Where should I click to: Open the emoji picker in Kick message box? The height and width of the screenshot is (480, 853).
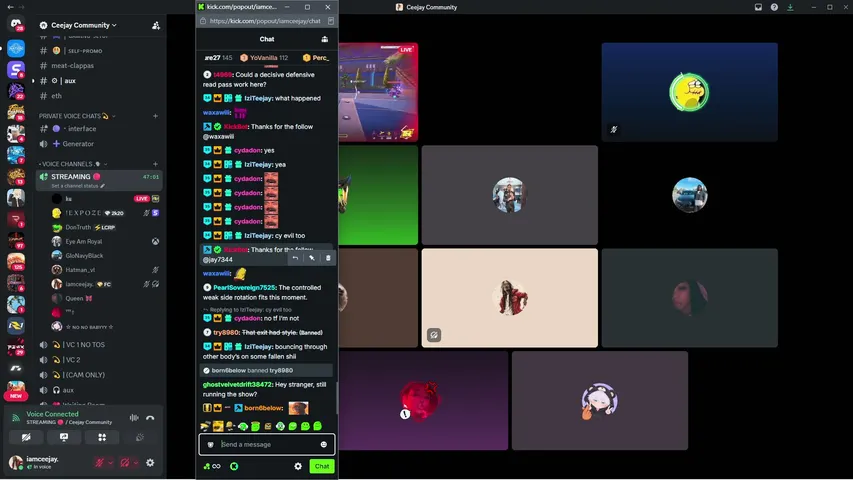[324, 445]
